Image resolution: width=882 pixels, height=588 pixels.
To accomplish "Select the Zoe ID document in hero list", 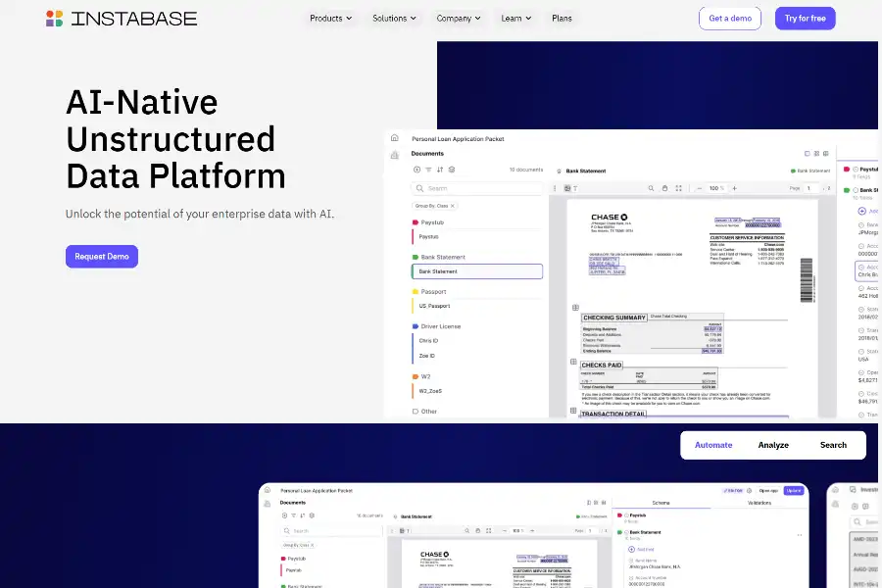I will [426, 356].
